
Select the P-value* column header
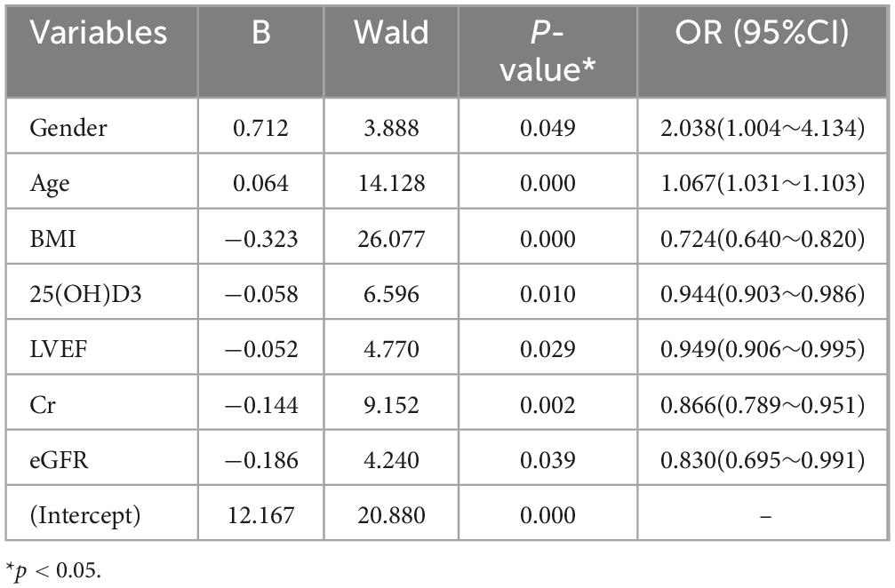point(547,51)
